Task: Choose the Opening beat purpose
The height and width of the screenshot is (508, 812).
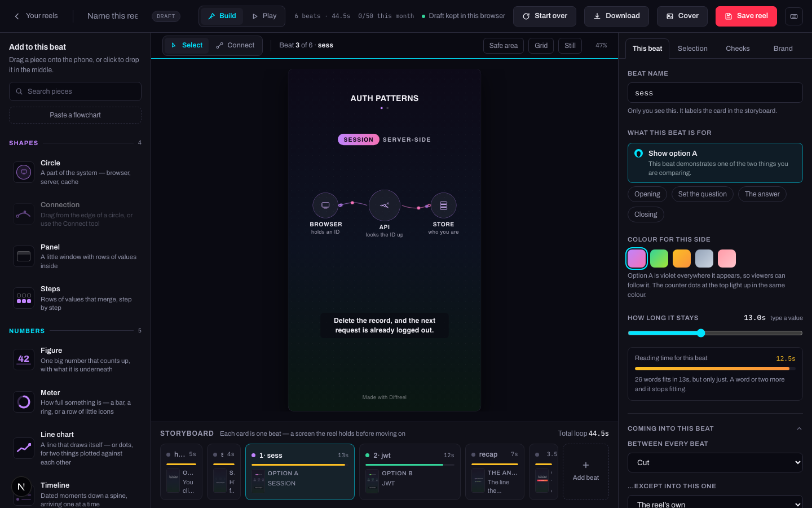Action: coord(647,194)
